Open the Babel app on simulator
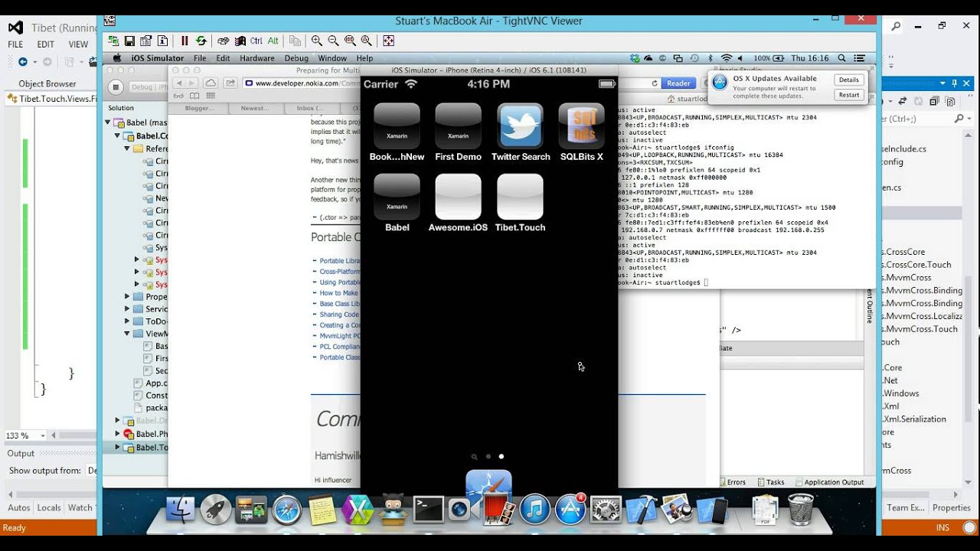980x551 pixels. (397, 197)
